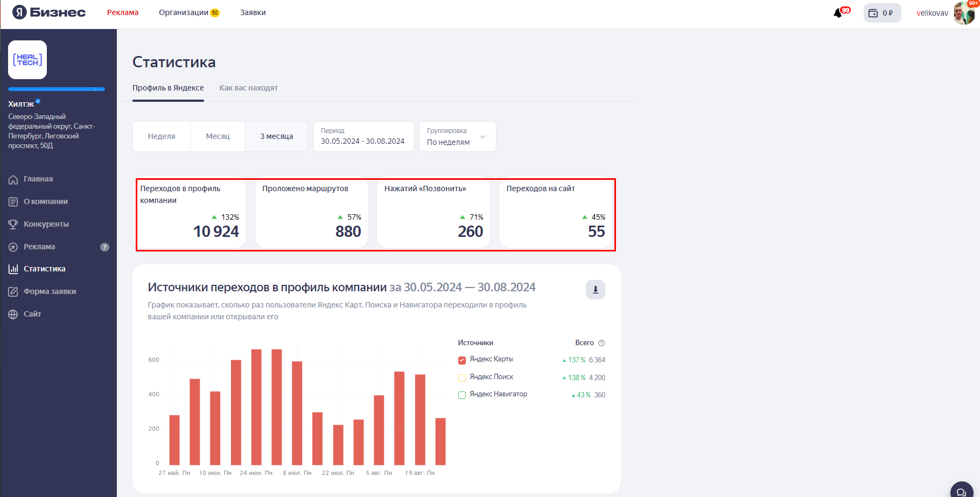
Task: Click the Конкуренты trophy icon
Action: pos(13,225)
